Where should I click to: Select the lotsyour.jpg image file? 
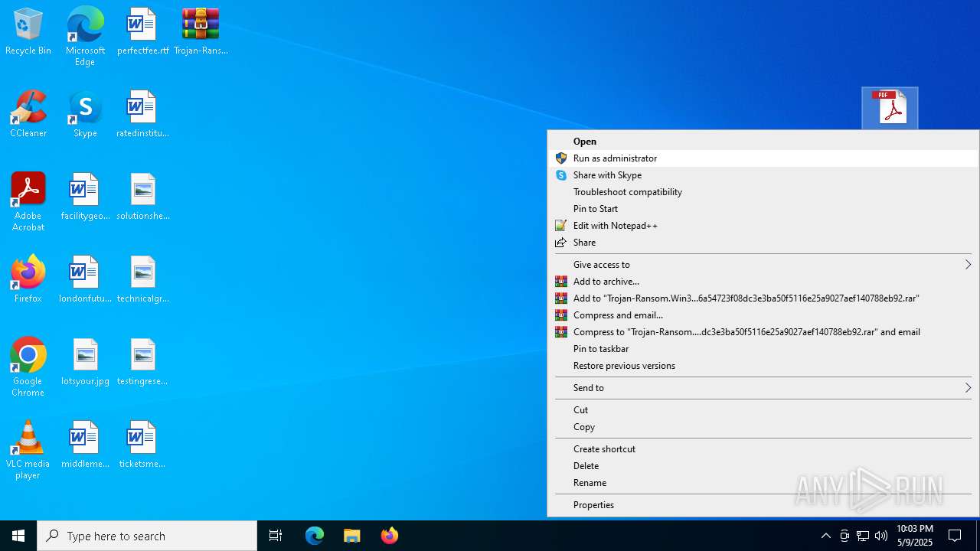click(x=85, y=363)
